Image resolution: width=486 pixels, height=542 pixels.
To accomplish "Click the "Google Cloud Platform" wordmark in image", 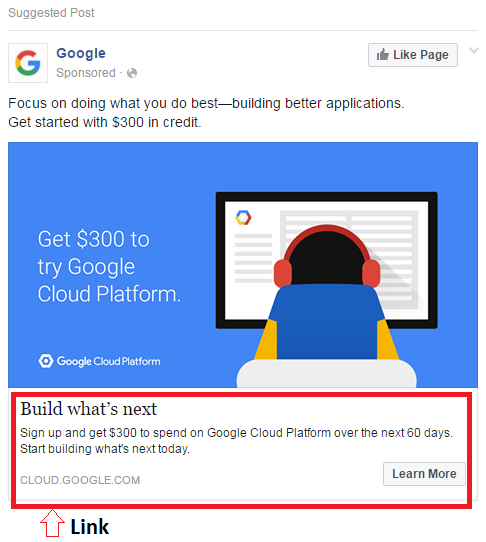I will (x=109, y=361).
